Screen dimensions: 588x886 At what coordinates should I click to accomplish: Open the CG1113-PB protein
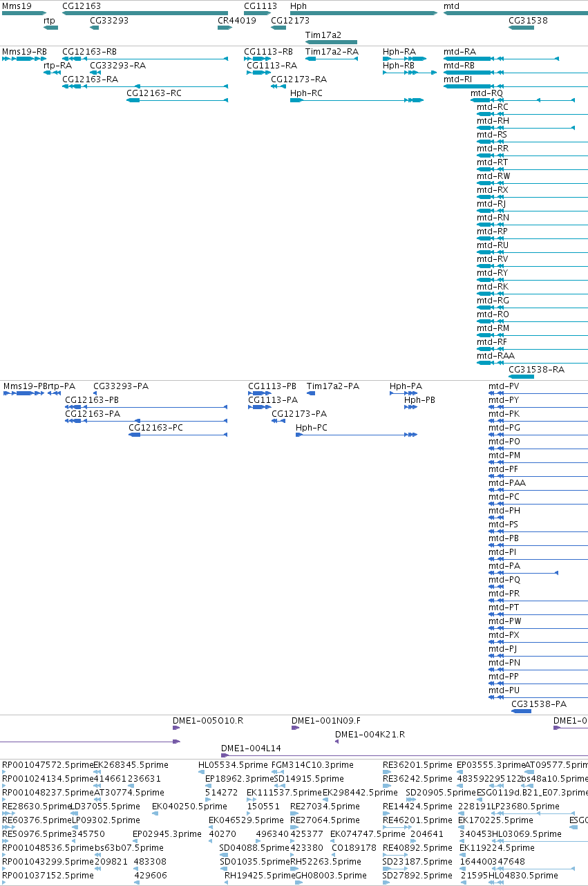260,393
